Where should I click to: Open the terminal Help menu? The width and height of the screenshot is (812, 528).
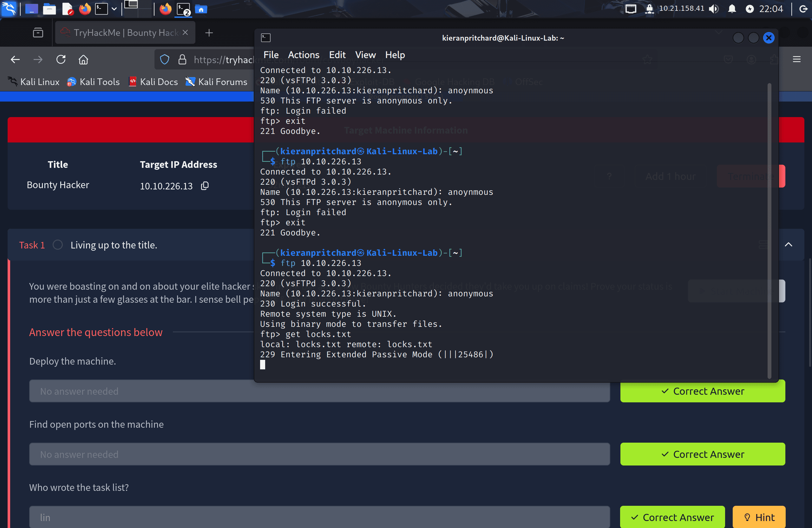[x=395, y=55]
